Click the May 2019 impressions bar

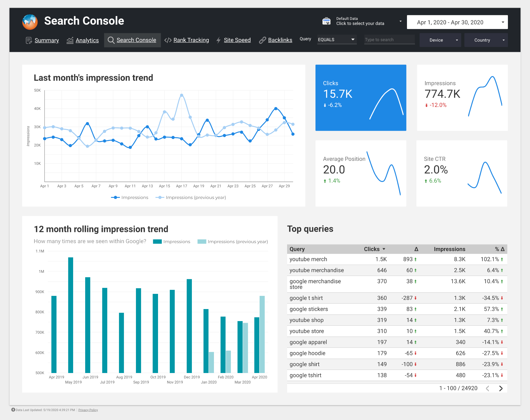[71, 315]
